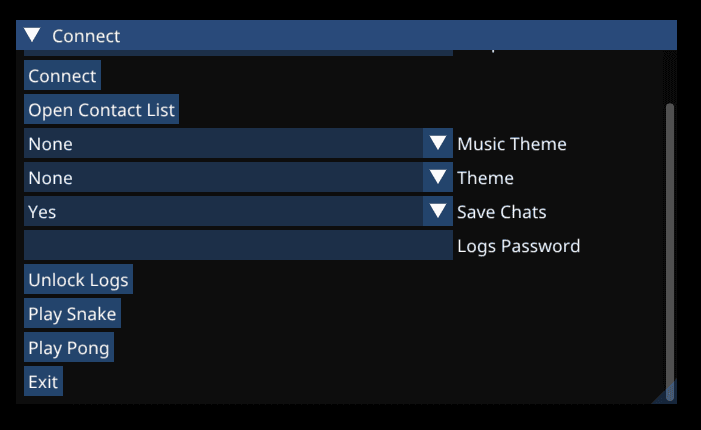This screenshot has width=701, height=430.
Task: Open the Theme combo box value field
Action: click(222, 178)
